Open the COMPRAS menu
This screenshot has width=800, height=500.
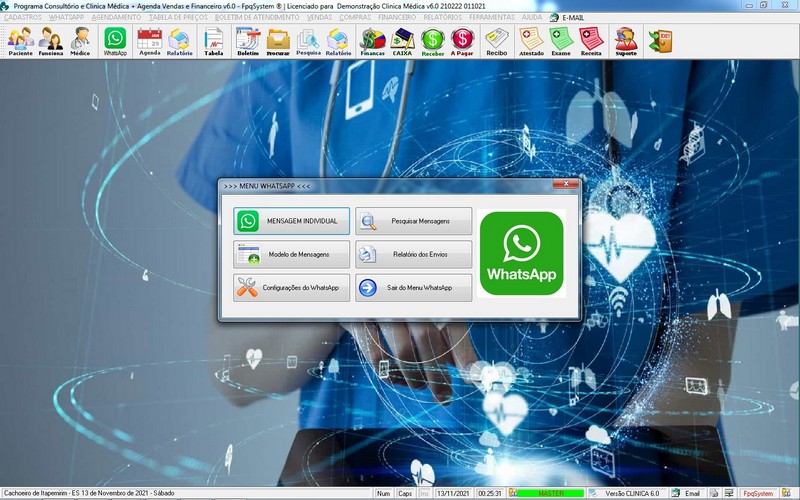pos(355,17)
